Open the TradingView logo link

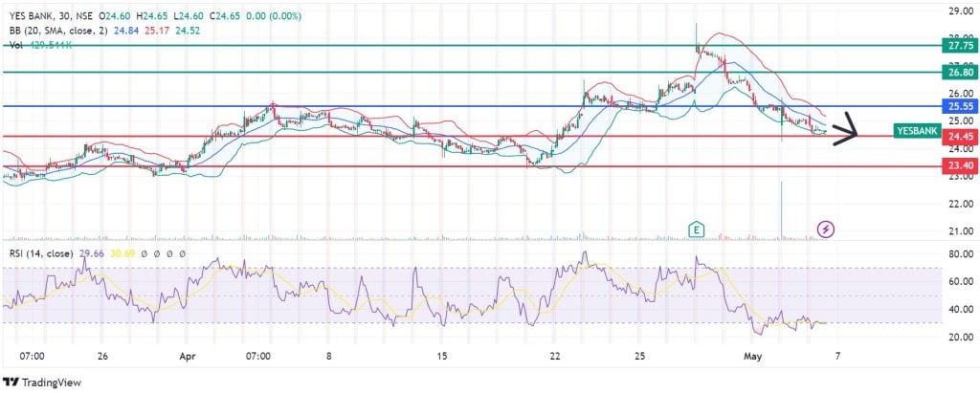pyautogui.click(x=42, y=382)
